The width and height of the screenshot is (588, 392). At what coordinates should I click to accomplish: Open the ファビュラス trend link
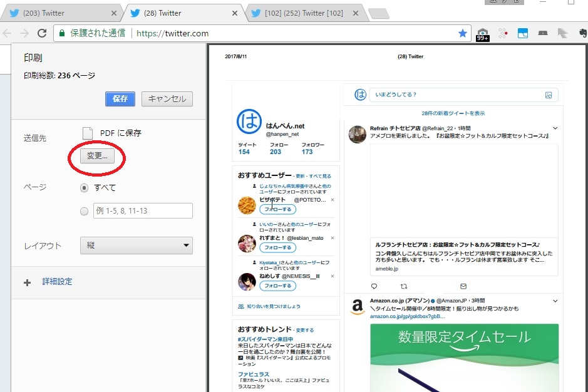[x=254, y=374]
